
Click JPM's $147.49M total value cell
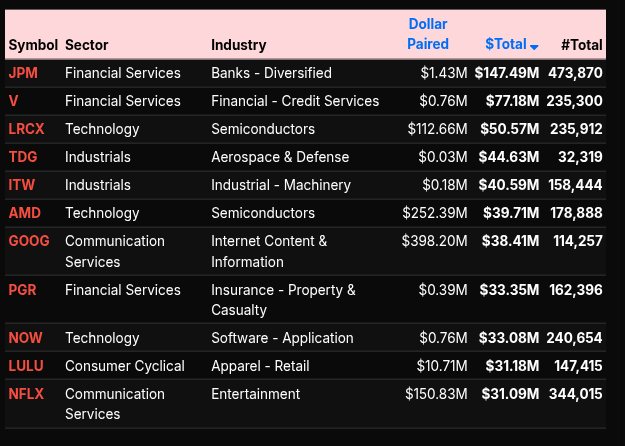tap(507, 73)
